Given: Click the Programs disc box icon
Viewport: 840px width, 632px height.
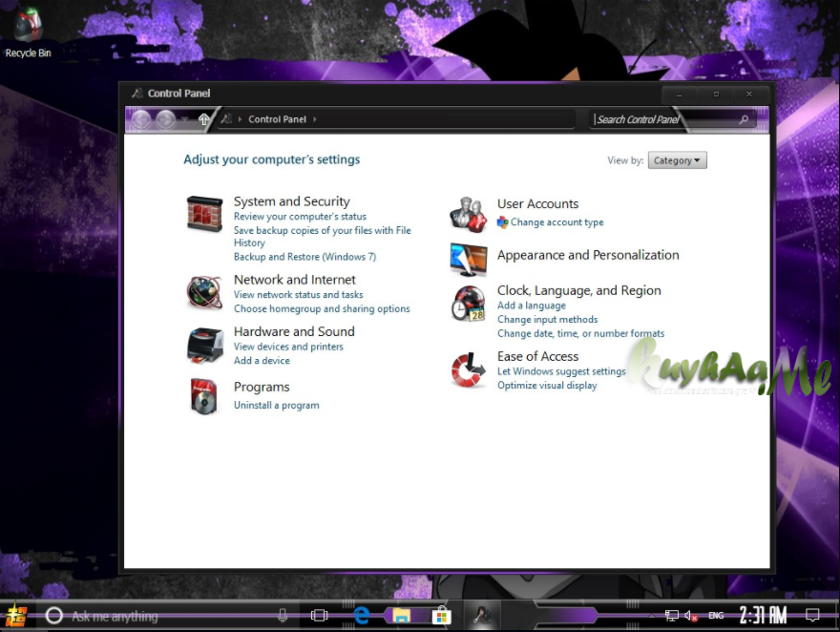Looking at the screenshot, I should tap(204, 396).
